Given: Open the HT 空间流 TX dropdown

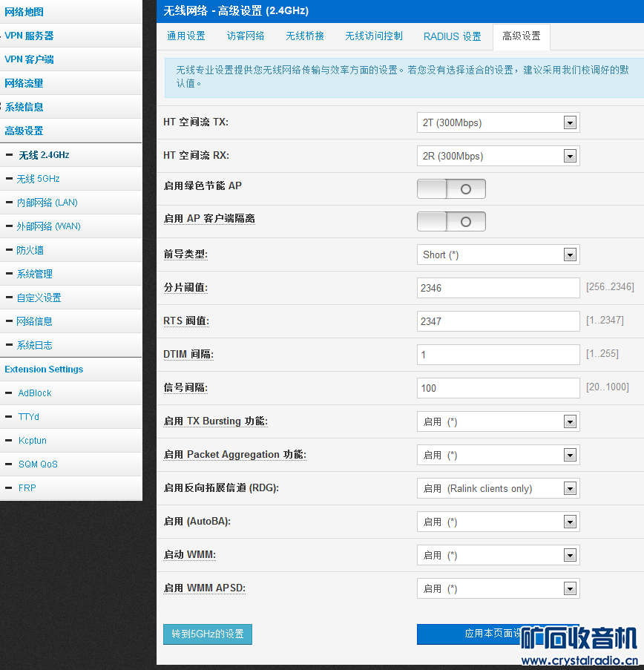Looking at the screenshot, I should [x=499, y=122].
